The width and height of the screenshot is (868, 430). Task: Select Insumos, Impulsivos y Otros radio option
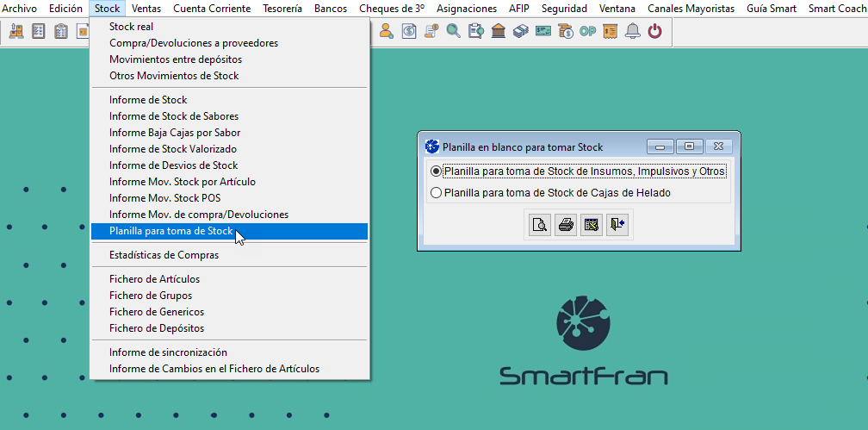(577, 171)
